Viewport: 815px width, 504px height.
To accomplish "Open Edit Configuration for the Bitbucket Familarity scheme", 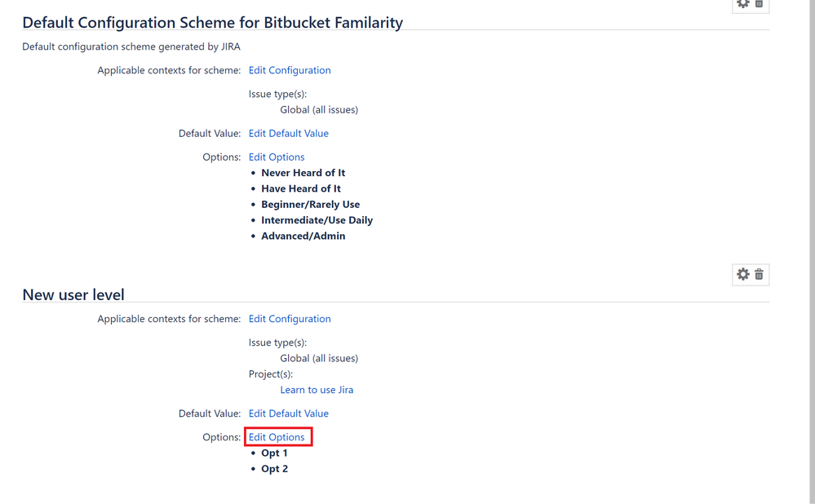I will [290, 70].
